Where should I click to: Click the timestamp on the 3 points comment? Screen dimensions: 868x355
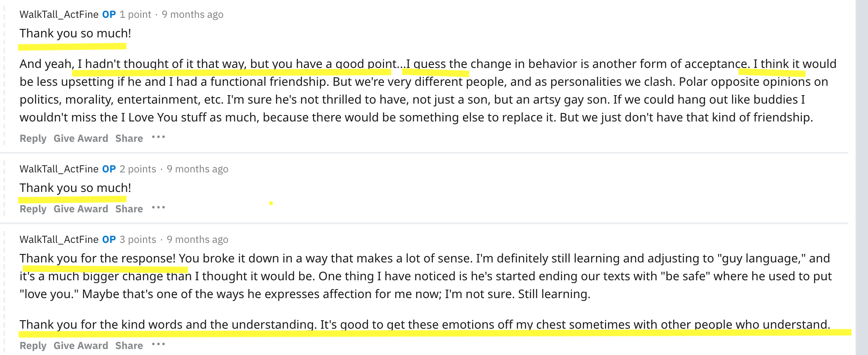tap(197, 239)
